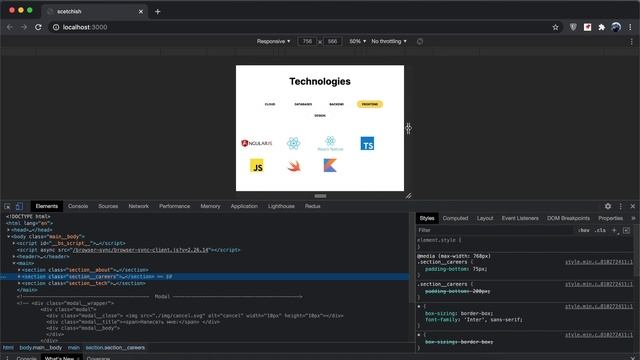640x360 pixels.
Task: Click the right-edge viewport resize handle
Action: pos(408,128)
